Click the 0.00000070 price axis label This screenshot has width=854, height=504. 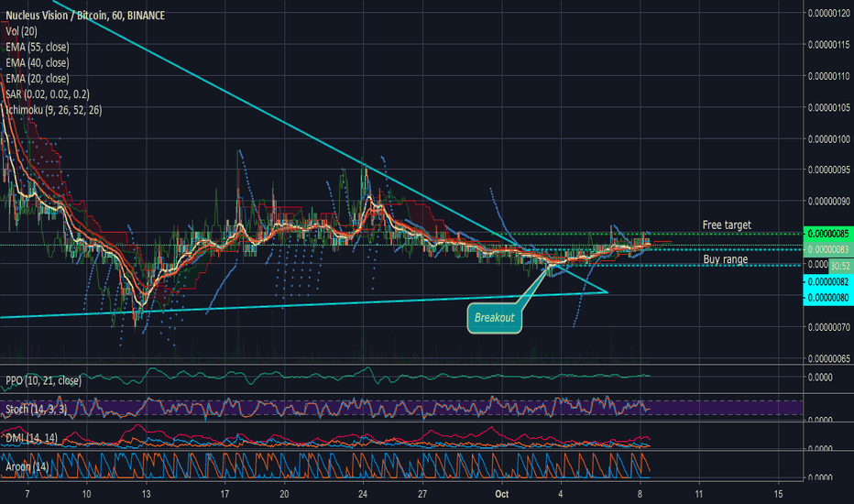pyautogui.click(x=829, y=327)
